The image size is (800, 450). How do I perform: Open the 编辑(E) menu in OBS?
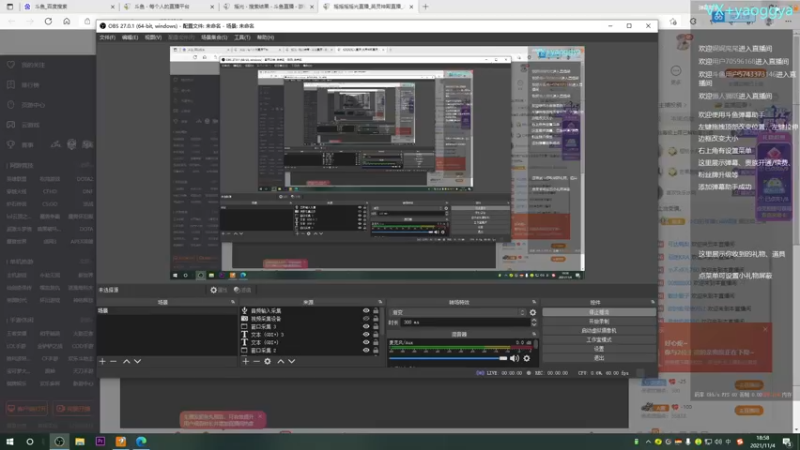130,37
